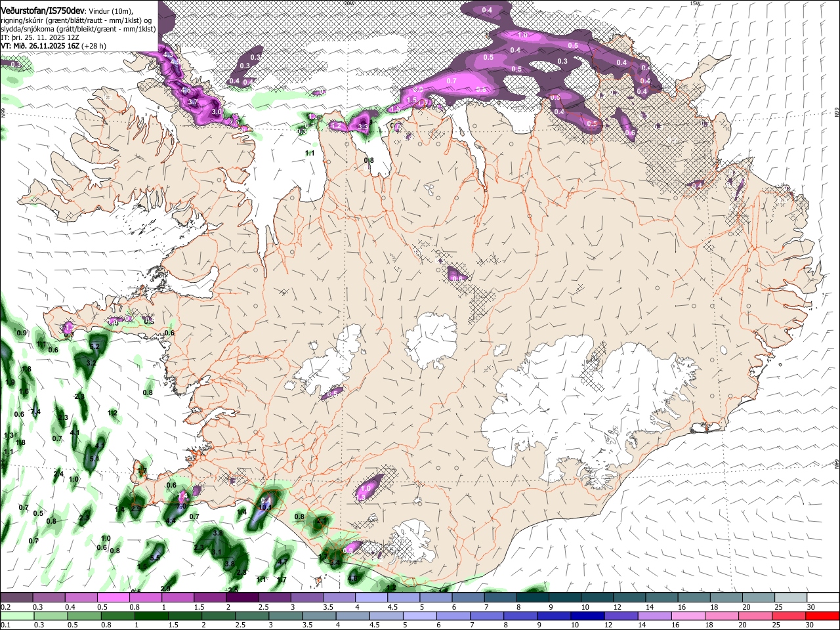Click the 3.0 snowfall value in the Westfjords
This screenshot has width=840, height=630.
tap(217, 112)
